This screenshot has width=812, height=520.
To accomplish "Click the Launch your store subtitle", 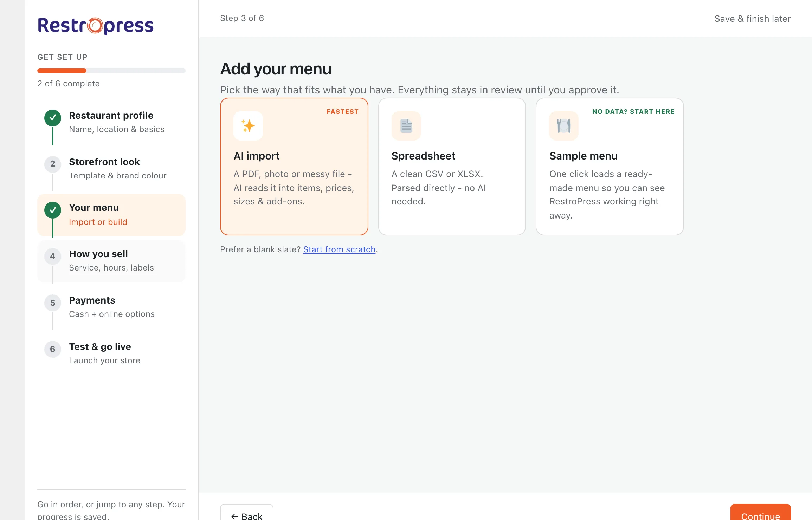I will [105, 360].
